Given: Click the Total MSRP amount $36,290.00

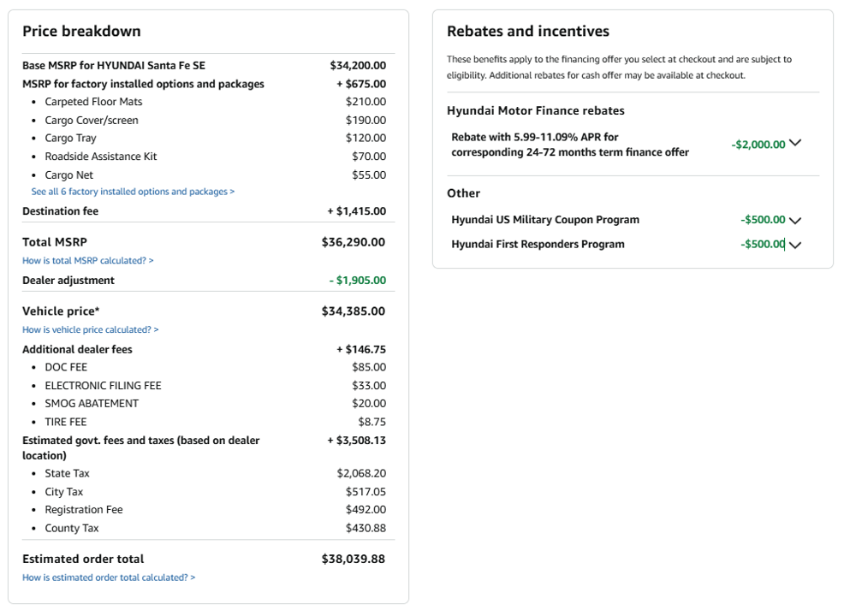Looking at the screenshot, I should 354,242.
